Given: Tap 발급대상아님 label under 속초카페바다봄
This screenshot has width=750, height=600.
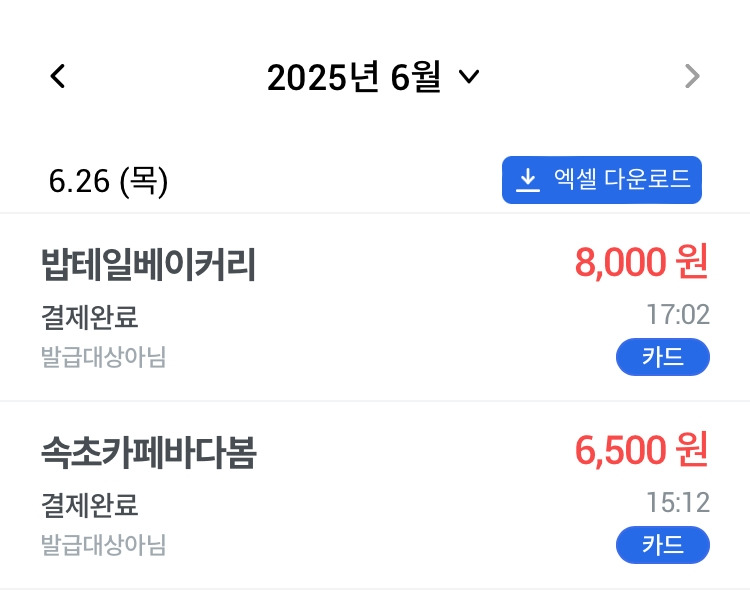Looking at the screenshot, I should click(103, 545).
